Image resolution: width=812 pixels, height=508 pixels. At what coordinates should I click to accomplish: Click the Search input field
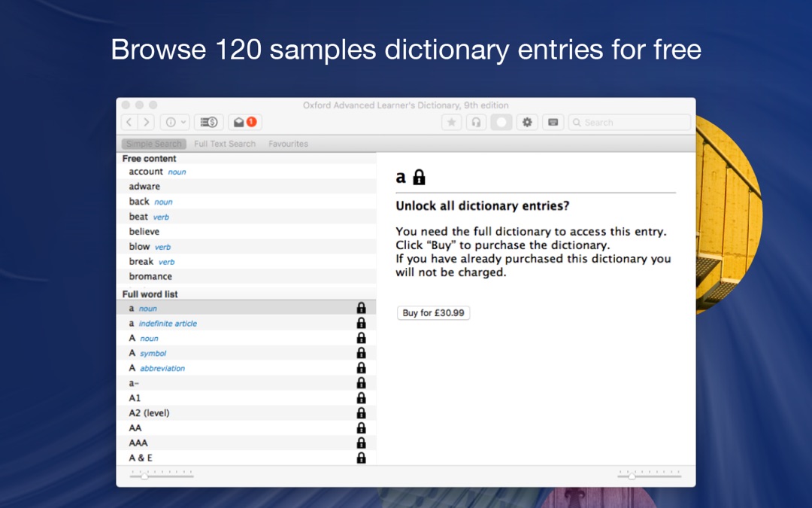(630, 122)
